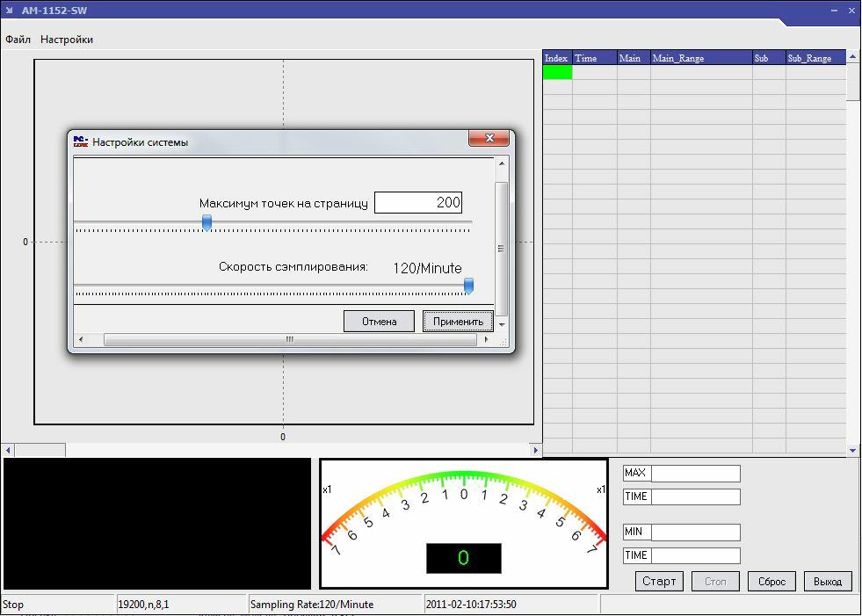Click dialog vertical scrollbar up arrow
The height and width of the screenshot is (616, 862).
pos(502,164)
